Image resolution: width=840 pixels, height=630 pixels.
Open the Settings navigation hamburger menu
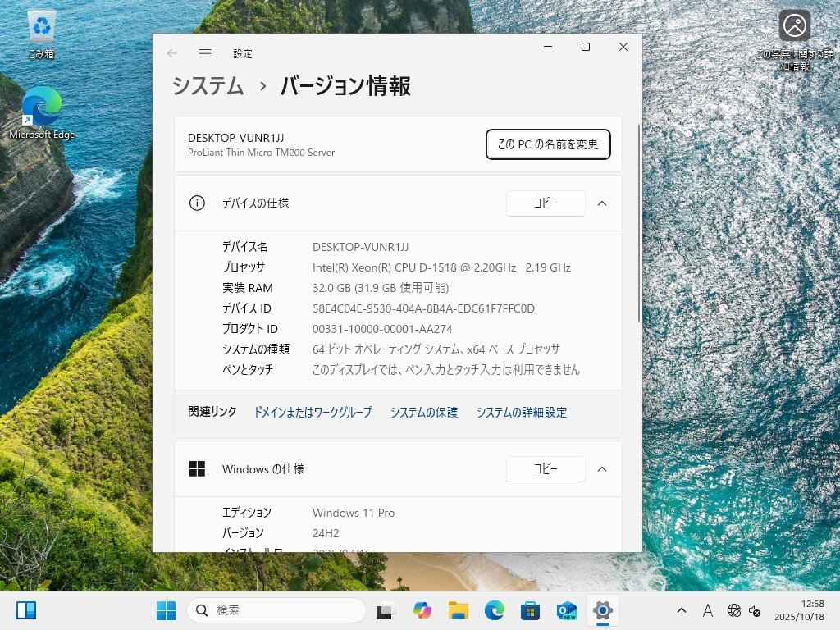[x=205, y=53]
